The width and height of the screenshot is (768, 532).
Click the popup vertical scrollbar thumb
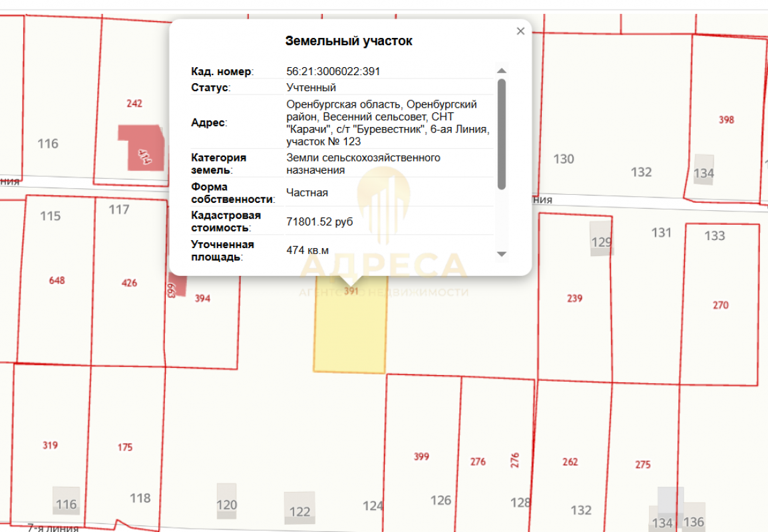coord(502,133)
